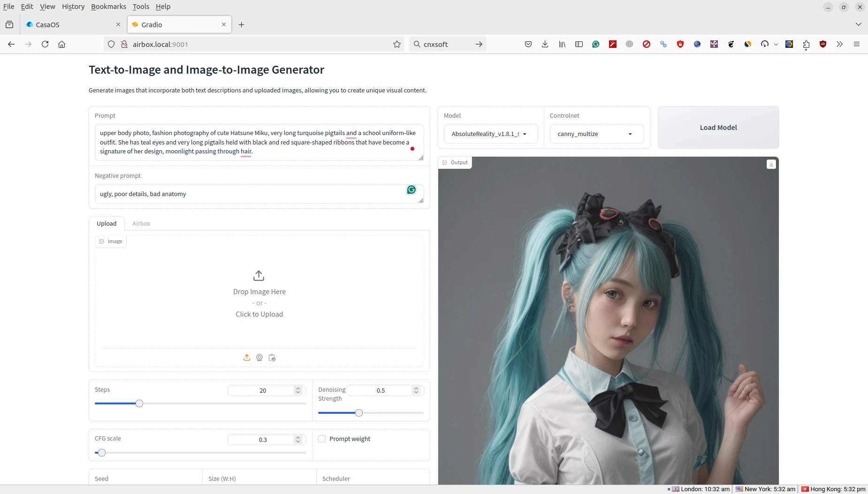
Task: Click the CFG scale value stepper arrows
Action: 298,440
